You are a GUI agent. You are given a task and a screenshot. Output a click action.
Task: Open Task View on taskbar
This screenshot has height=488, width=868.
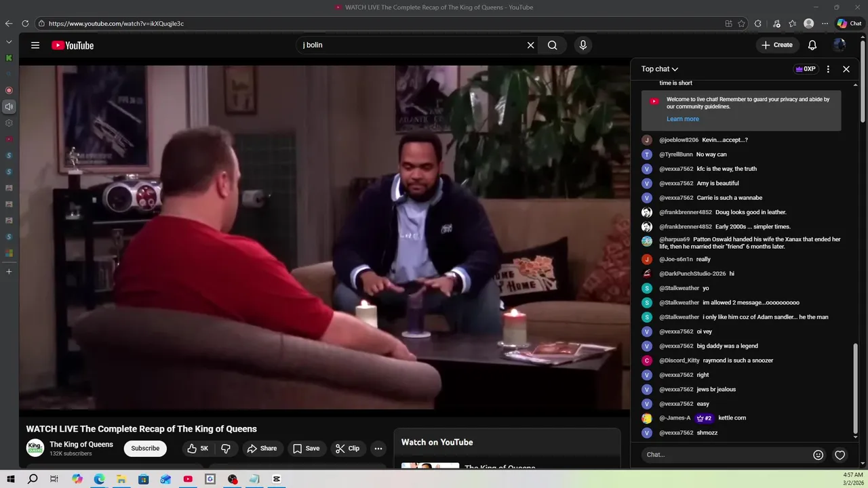(x=54, y=479)
